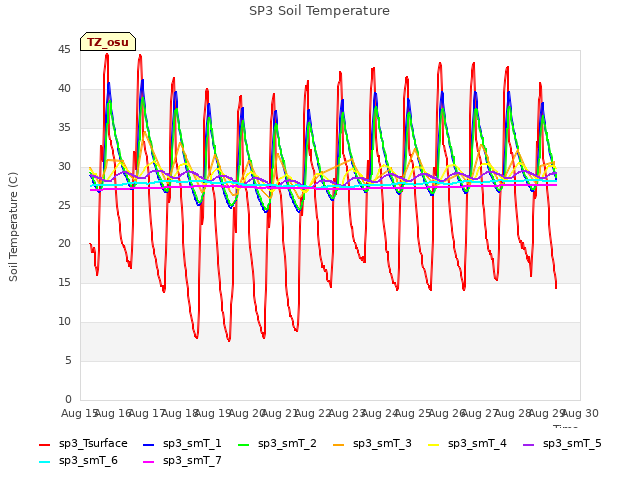The height and width of the screenshot is (480, 640).
Task: Click the 15 y-axis tick label
Action: (x=64, y=282)
